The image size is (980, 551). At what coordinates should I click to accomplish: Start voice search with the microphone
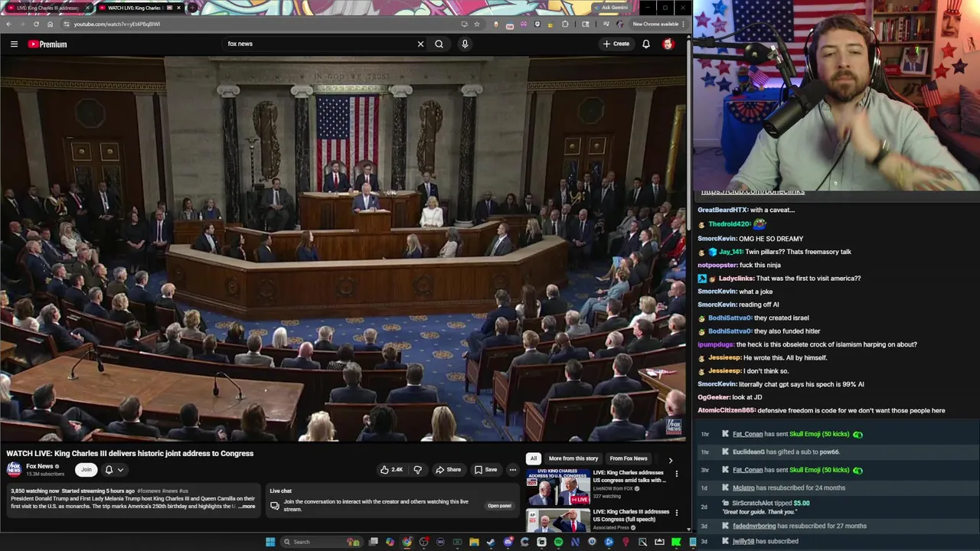[x=465, y=44]
